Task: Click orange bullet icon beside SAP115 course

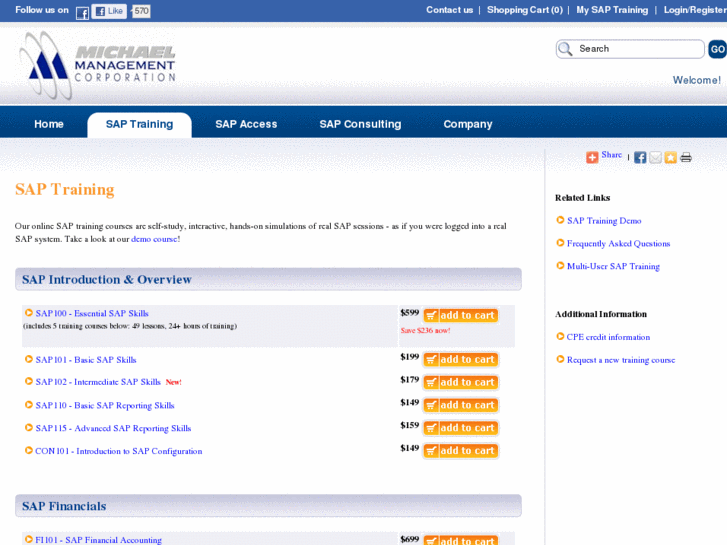Action: [x=29, y=427]
